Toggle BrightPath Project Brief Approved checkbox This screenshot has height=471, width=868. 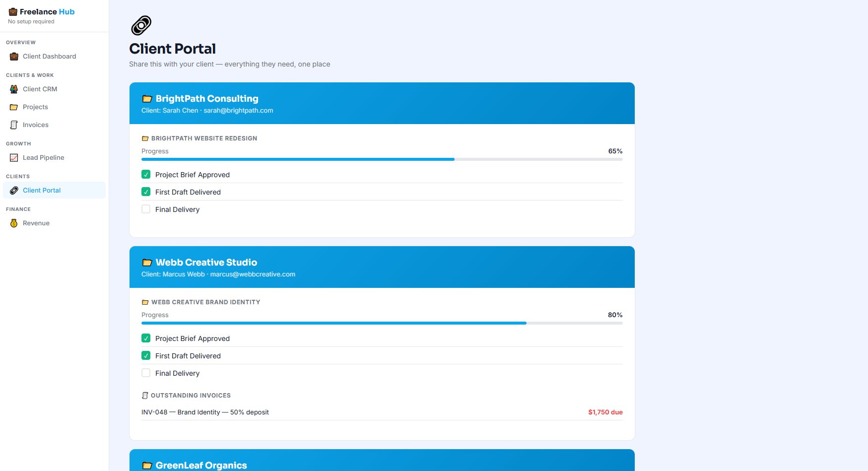tap(146, 175)
